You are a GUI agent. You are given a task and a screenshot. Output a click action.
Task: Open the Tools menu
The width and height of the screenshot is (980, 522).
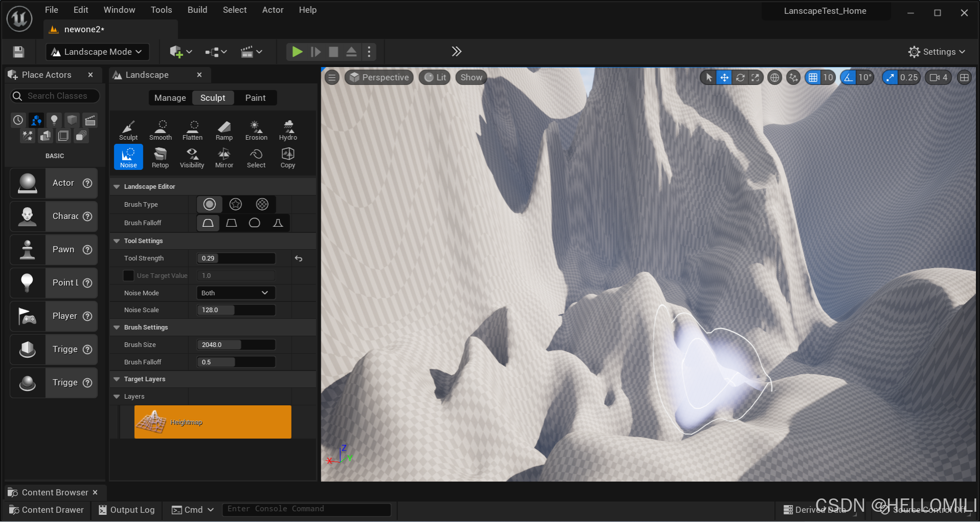point(161,10)
